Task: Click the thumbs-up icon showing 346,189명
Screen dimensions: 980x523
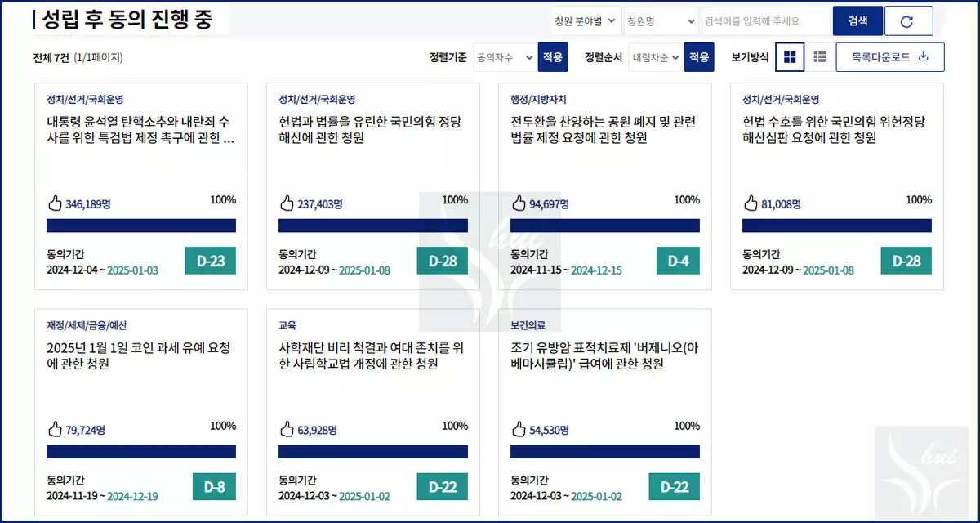Action: click(54, 203)
